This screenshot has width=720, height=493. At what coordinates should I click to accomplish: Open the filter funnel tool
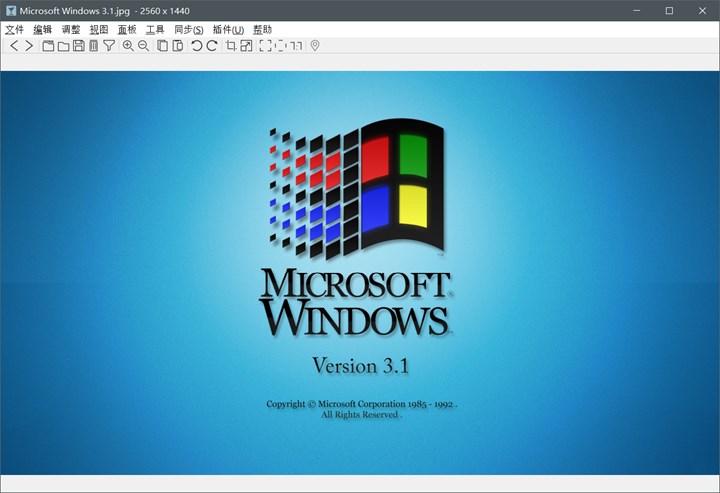click(109, 45)
